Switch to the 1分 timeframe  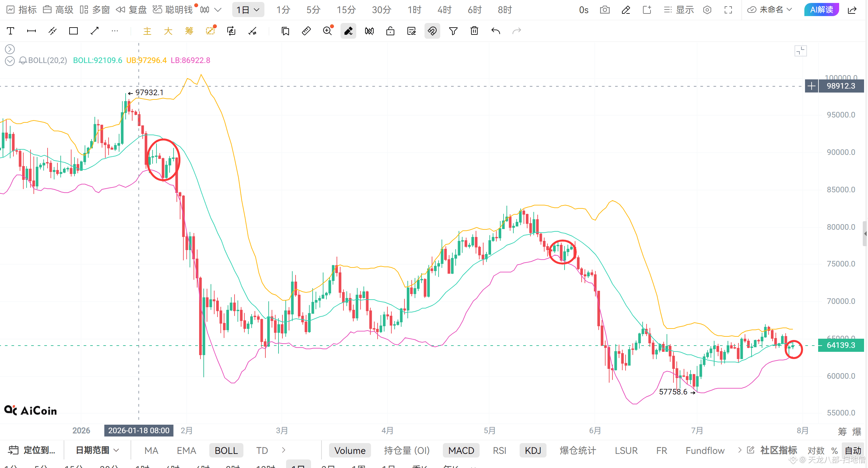coord(283,10)
